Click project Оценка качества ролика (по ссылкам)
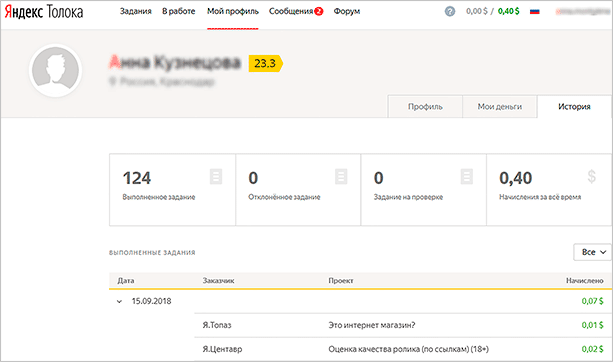 (x=409, y=349)
